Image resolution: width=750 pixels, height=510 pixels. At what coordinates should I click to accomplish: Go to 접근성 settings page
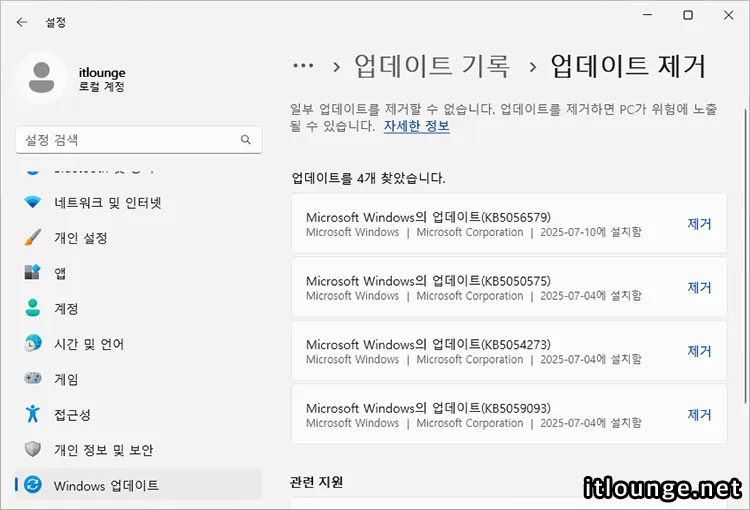[x=139, y=414]
